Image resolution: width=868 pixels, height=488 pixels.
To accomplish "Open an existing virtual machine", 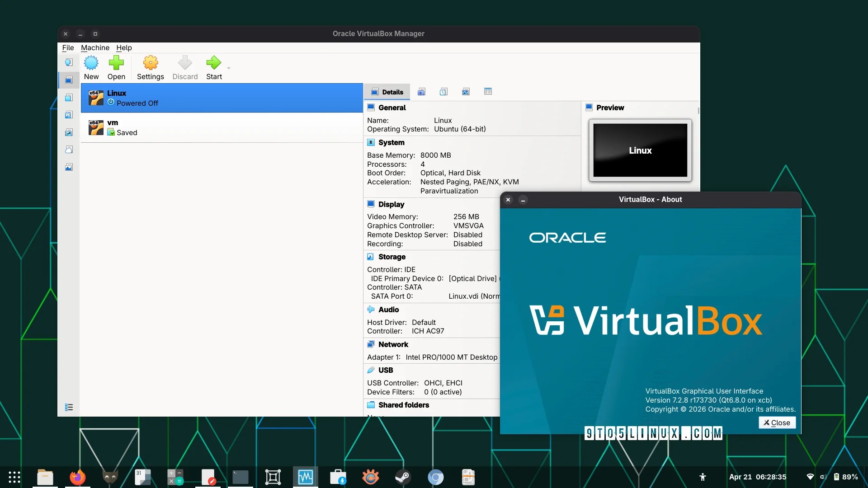I will [116, 67].
